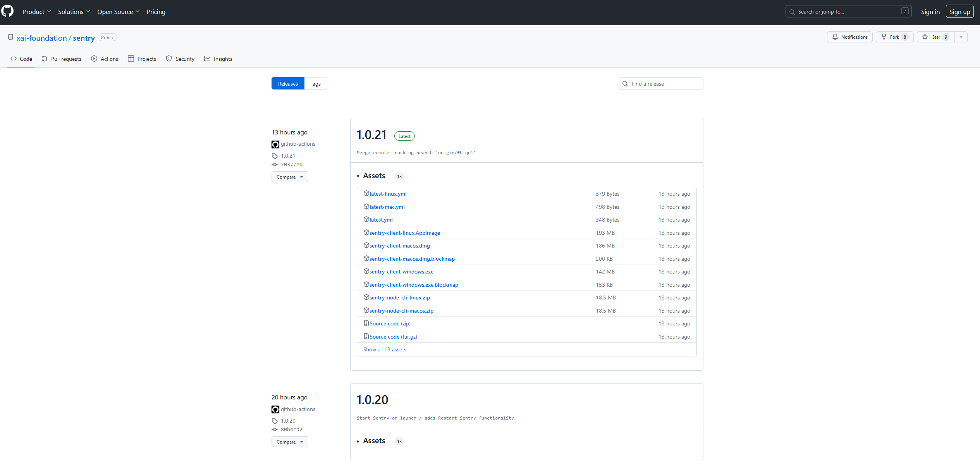Switch to the Code tab

[21, 59]
